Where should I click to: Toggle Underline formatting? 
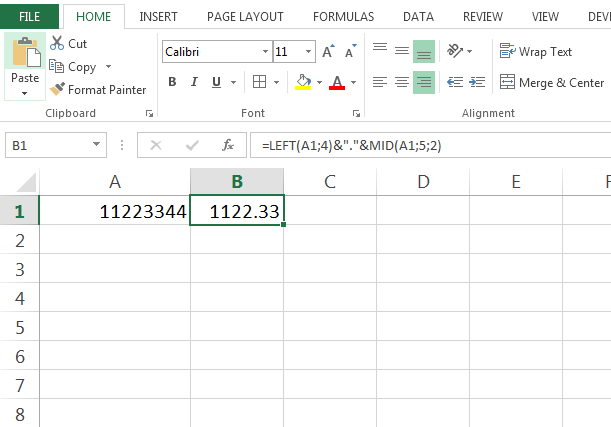click(216, 82)
